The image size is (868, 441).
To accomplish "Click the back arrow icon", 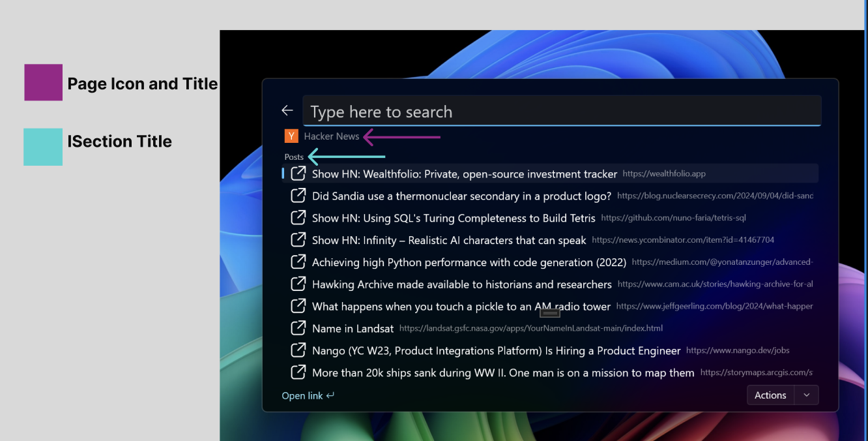I will (287, 111).
